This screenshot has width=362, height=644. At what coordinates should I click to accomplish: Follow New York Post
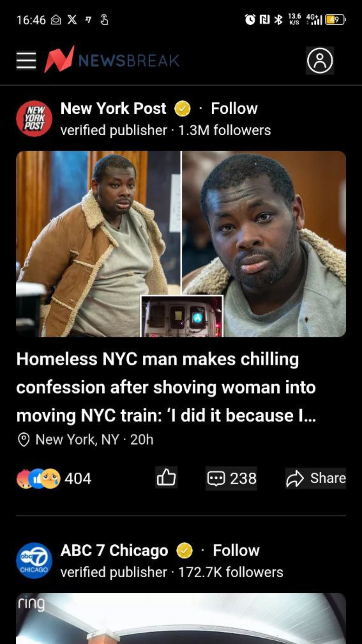coord(234,108)
